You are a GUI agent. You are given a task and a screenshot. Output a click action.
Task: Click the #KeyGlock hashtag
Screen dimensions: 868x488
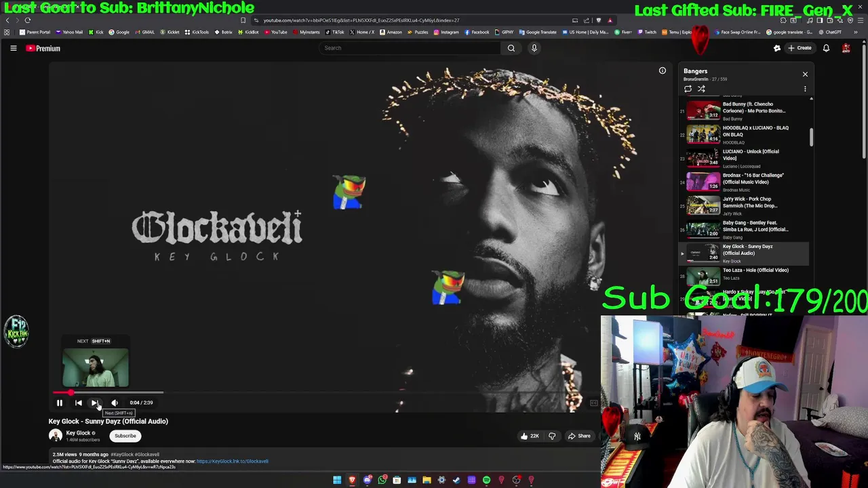122,455
